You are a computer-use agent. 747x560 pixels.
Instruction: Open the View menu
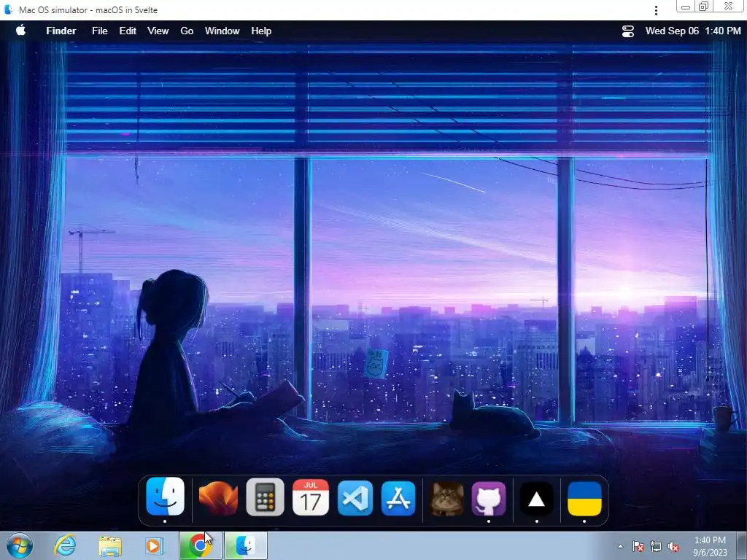click(158, 31)
